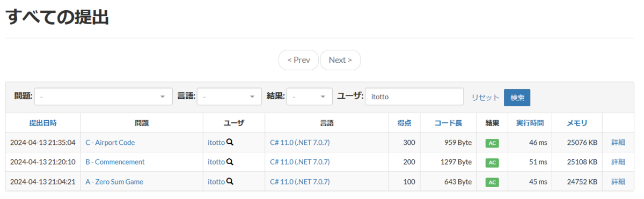Sort by メモリ memory column header
The image size is (644, 199).
coord(577,123)
